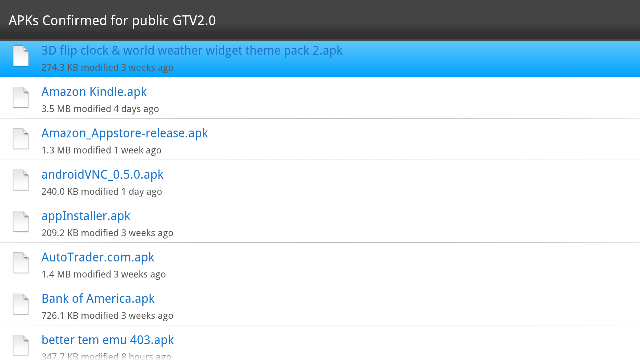Select the 3.5 MB modified 4 days ago row
Screen dimensions: 640x360
coord(320,98)
